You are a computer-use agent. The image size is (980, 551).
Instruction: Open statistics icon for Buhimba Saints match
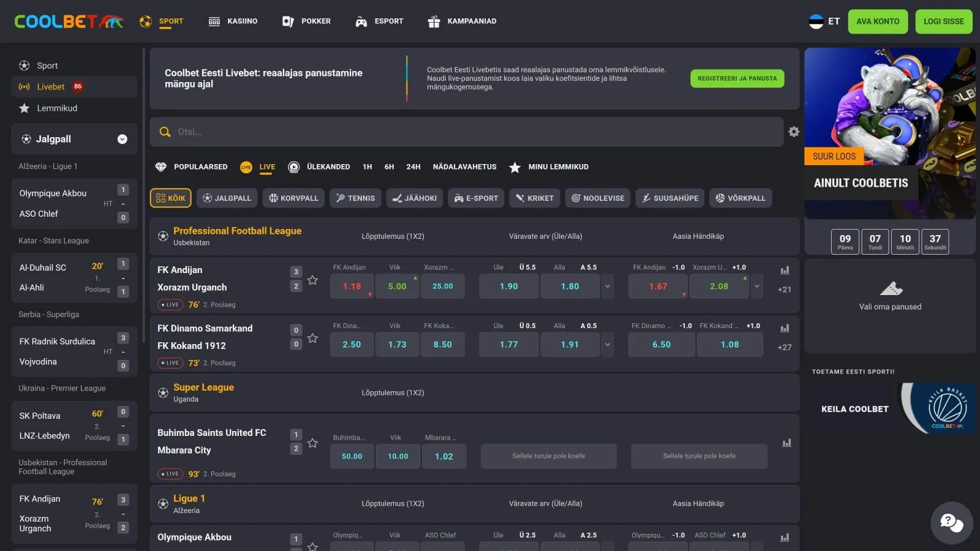pyautogui.click(x=786, y=443)
